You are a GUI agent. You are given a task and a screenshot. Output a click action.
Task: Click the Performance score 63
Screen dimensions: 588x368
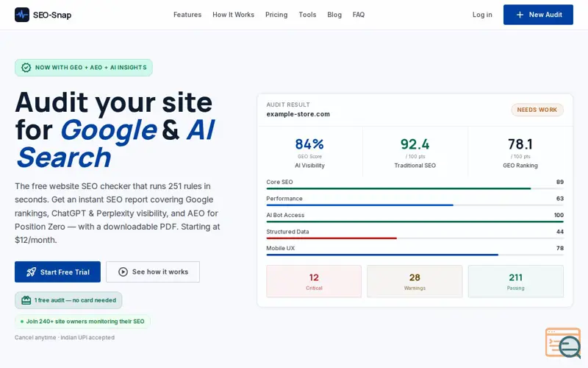(560, 199)
